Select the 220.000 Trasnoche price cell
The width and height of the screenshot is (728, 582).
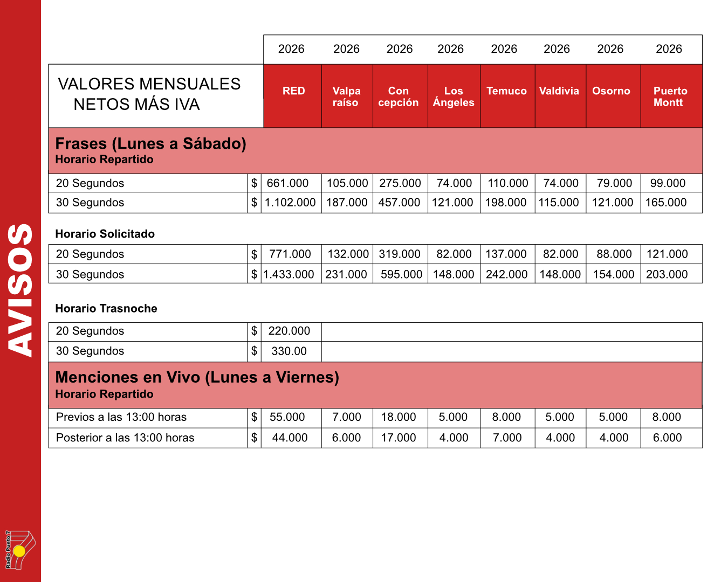[291, 331]
